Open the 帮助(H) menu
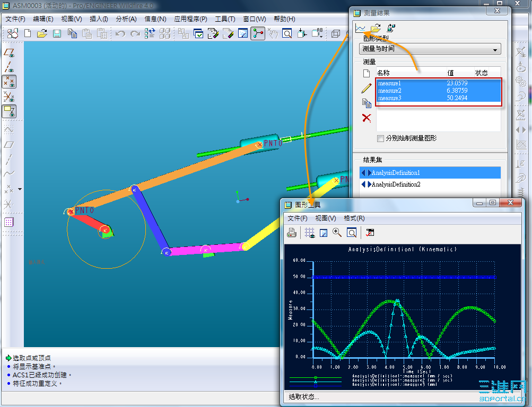This screenshot has width=532, height=407. point(284,19)
